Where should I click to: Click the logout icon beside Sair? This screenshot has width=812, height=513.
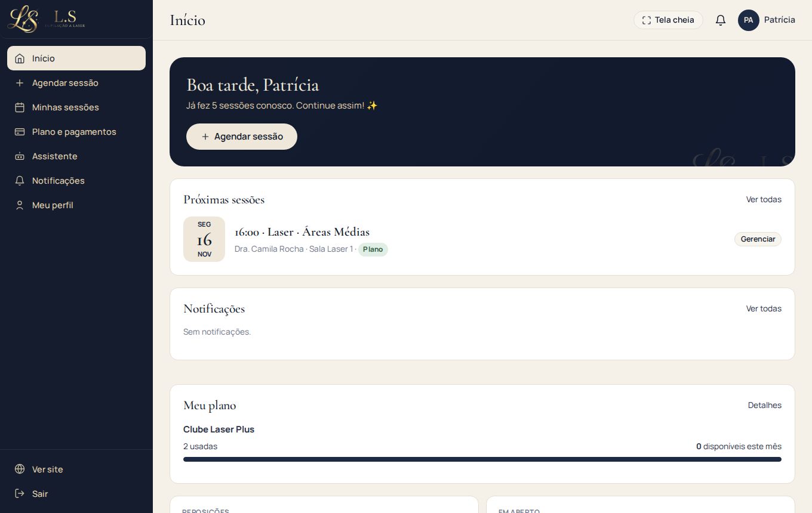click(20, 494)
